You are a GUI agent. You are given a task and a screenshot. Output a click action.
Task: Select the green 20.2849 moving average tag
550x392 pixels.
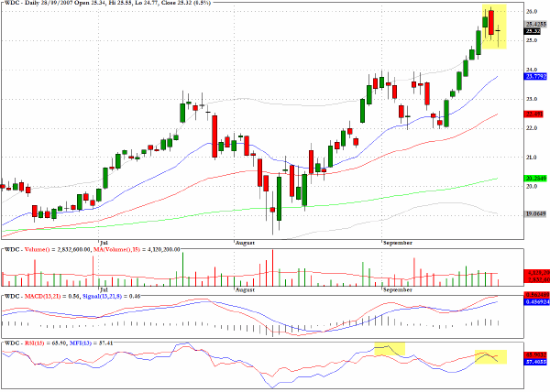[x=535, y=179]
